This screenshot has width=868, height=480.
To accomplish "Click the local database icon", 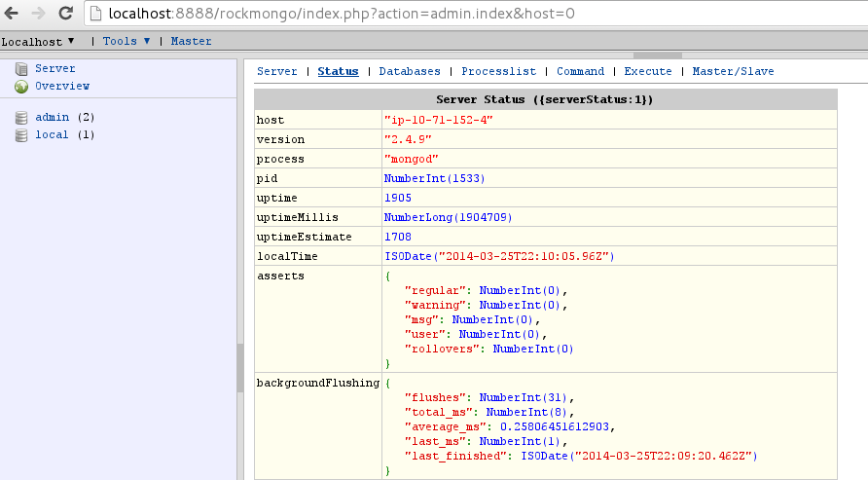I will [x=21, y=135].
